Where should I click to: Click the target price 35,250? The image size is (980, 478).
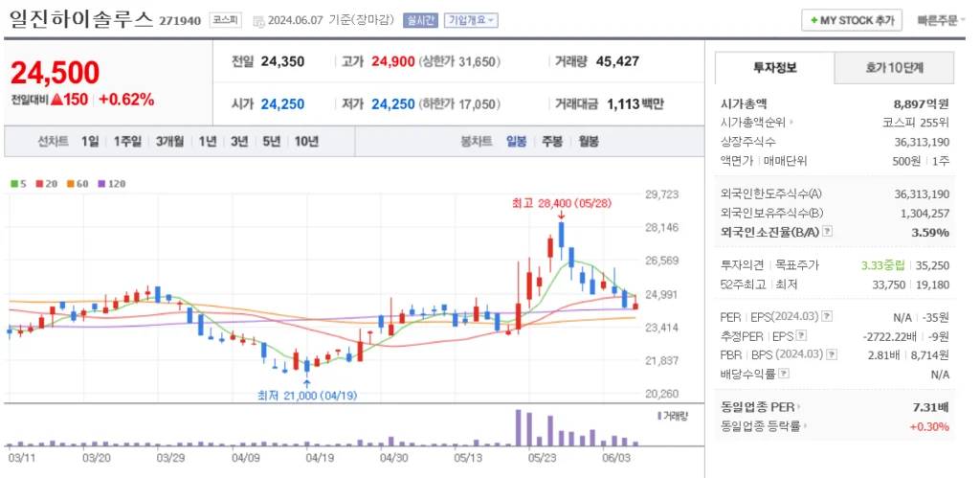pyautogui.click(x=932, y=265)
